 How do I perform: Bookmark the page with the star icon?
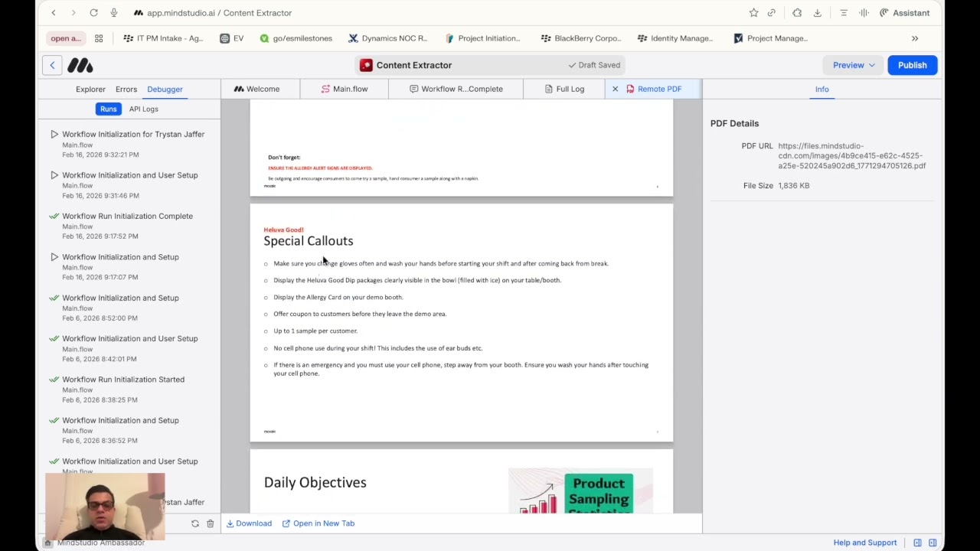click(x=754, y=13)
